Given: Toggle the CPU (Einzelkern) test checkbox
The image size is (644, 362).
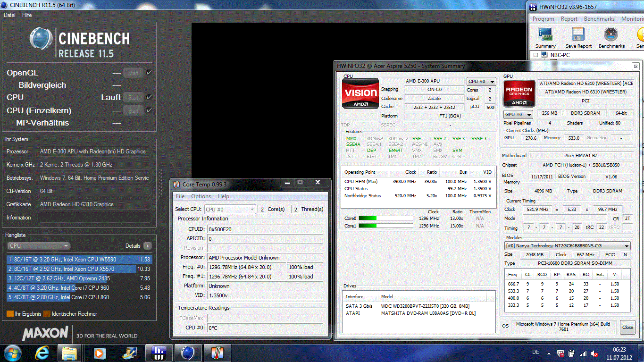Looking at the screenshot, I should (149, 110).
